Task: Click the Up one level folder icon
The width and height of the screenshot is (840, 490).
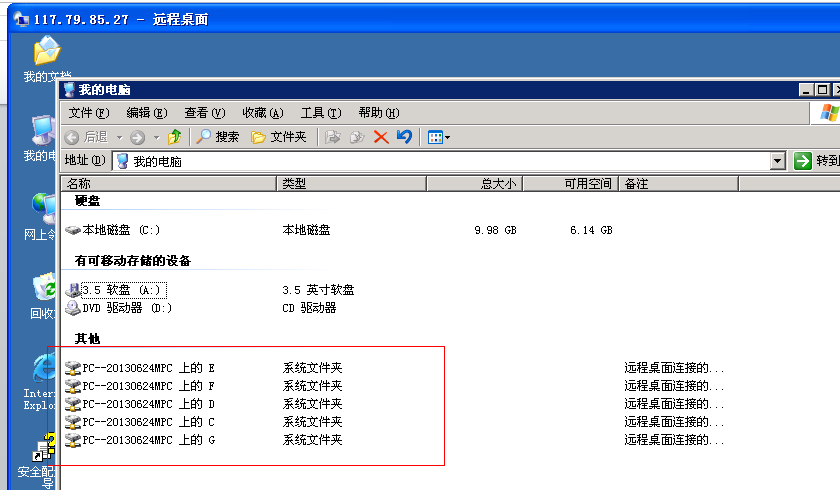Action: coord(175,137)
